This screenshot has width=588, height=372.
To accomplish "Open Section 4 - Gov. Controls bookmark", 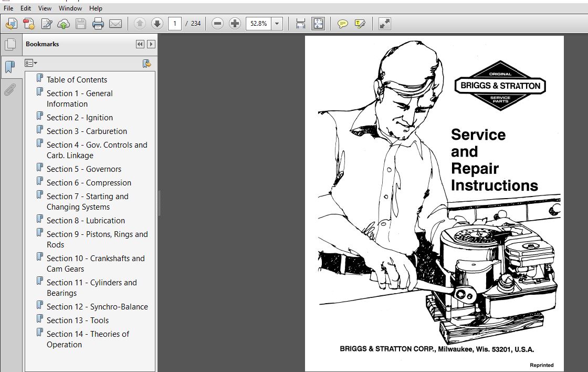I will tap(97, 150).
